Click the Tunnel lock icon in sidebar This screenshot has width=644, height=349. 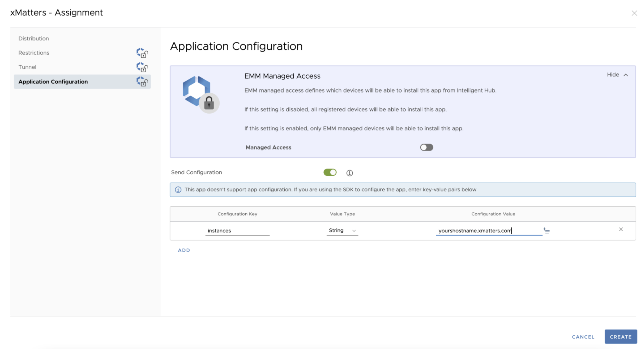pyautogui.click(x=142, y=67)
